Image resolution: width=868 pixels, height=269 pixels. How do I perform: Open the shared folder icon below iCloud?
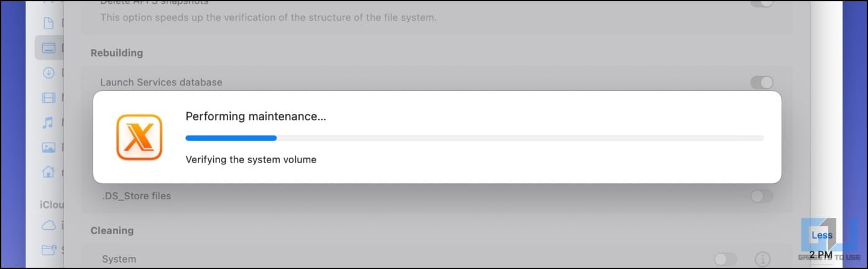pos(48,250)
